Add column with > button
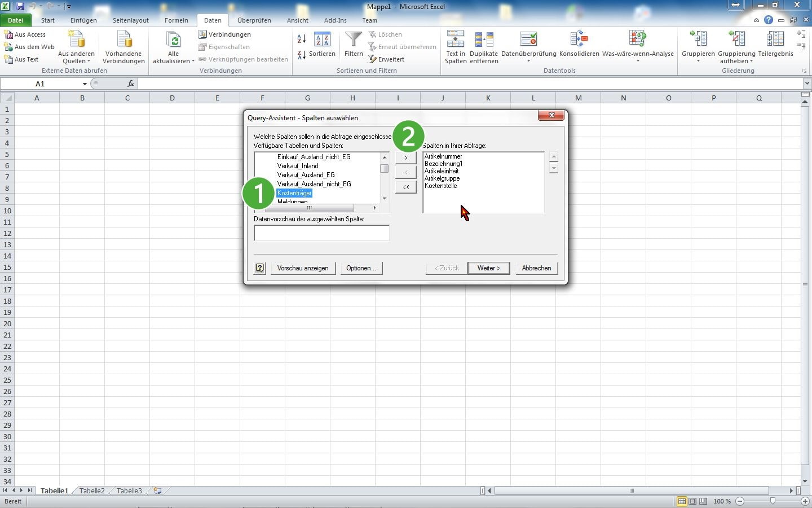Image resolution: width=812 pixels, height=508 pixels. tap(406, 158)
